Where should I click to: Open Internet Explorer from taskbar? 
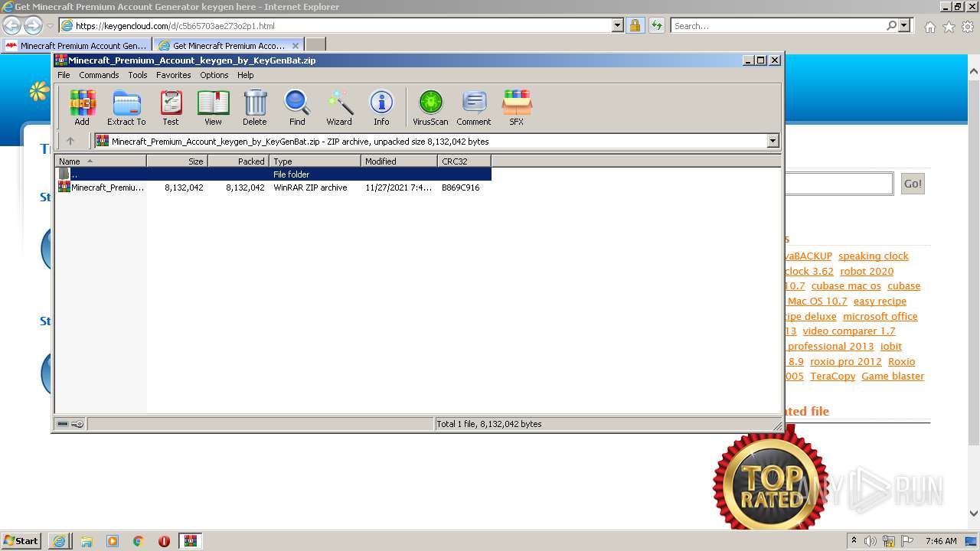tap(59, 541)
